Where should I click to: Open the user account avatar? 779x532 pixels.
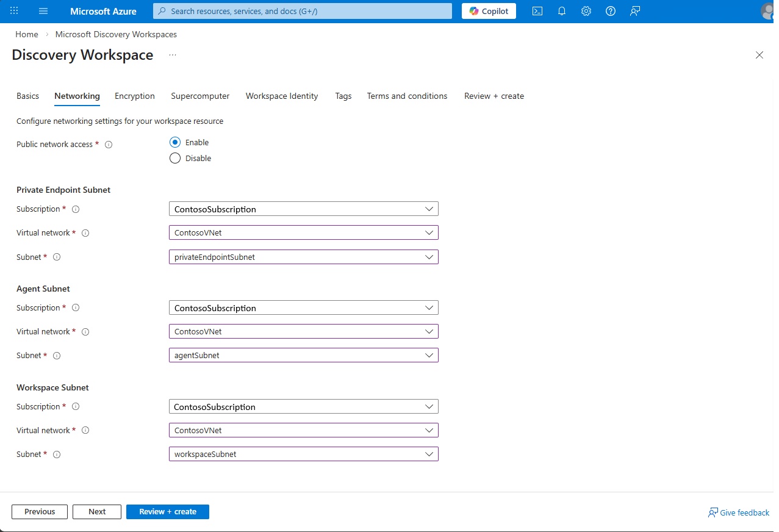click(768, 11)
